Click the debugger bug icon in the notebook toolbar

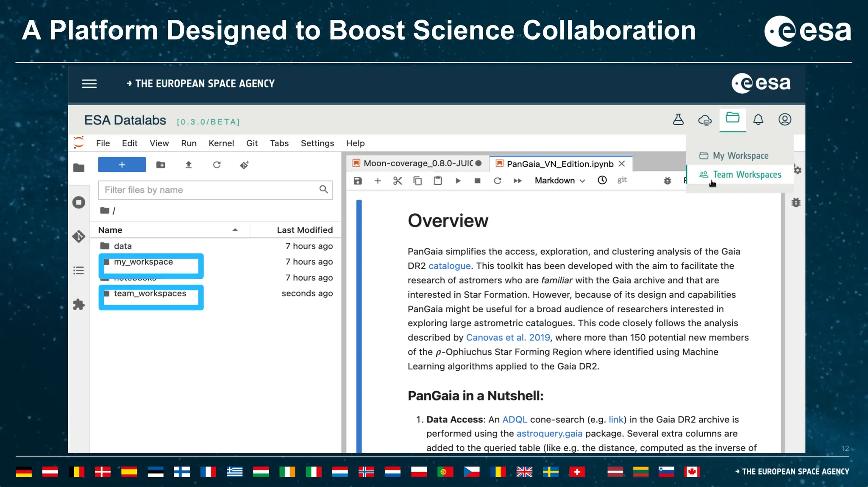pyautogui.click(x=668, y=181)
